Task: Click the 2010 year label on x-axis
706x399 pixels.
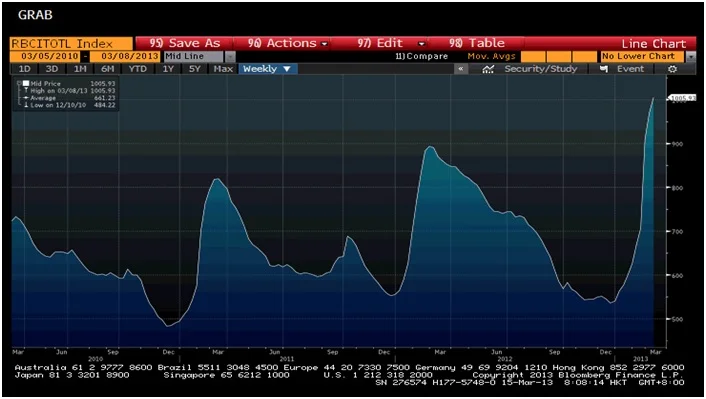Action: coord(95,359)
